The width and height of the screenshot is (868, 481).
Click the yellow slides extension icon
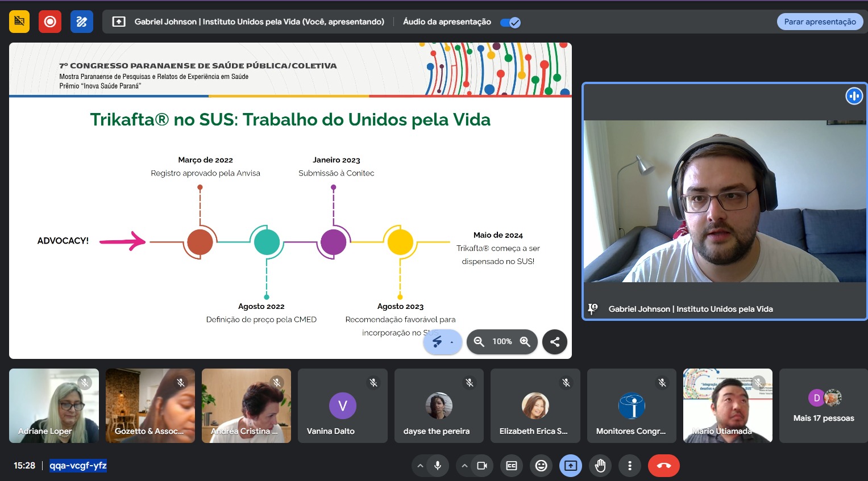pos(19,22)
